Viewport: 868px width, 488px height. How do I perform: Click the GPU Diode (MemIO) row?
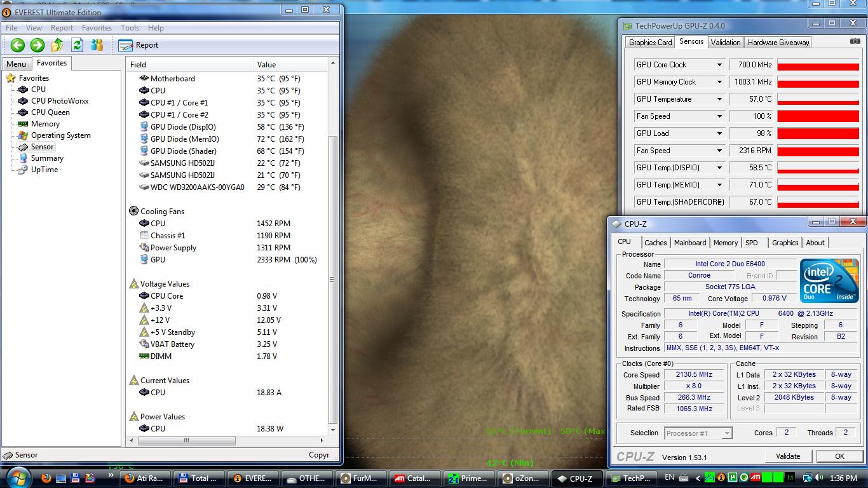pos(227,139)
